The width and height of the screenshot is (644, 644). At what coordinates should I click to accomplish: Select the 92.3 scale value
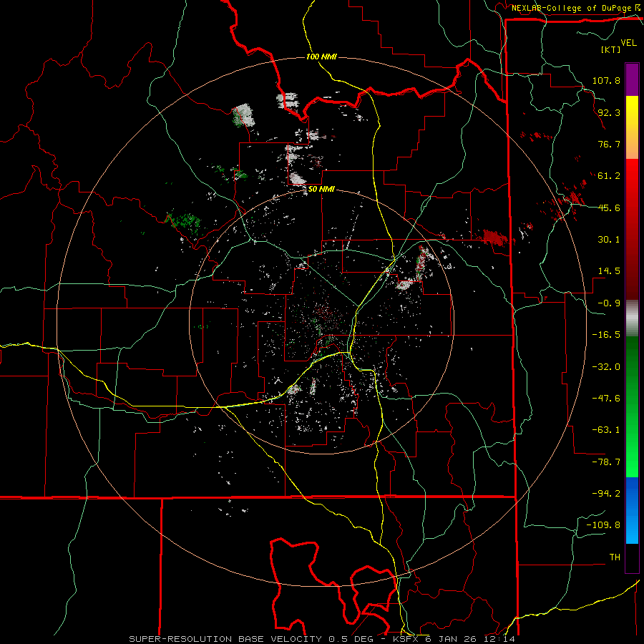tap(609, 112)
